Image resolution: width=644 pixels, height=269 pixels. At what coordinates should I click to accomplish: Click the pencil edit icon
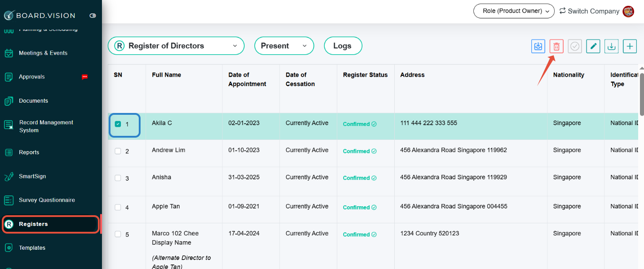pyautogui.click(x=593, y=46)
